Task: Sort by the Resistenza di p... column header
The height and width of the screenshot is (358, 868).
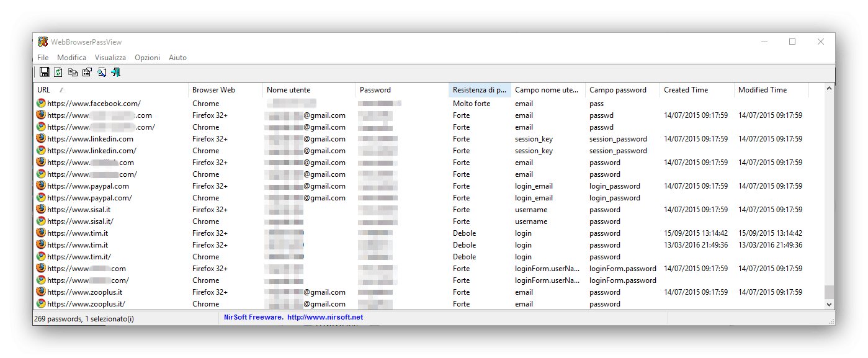Action: pos(479,89)
